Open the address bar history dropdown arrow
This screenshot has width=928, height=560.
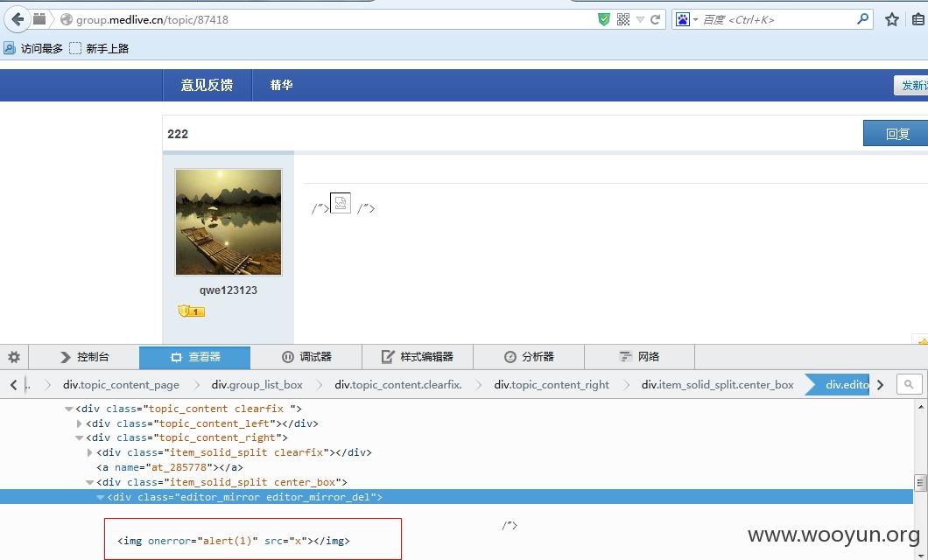[640, 19]
